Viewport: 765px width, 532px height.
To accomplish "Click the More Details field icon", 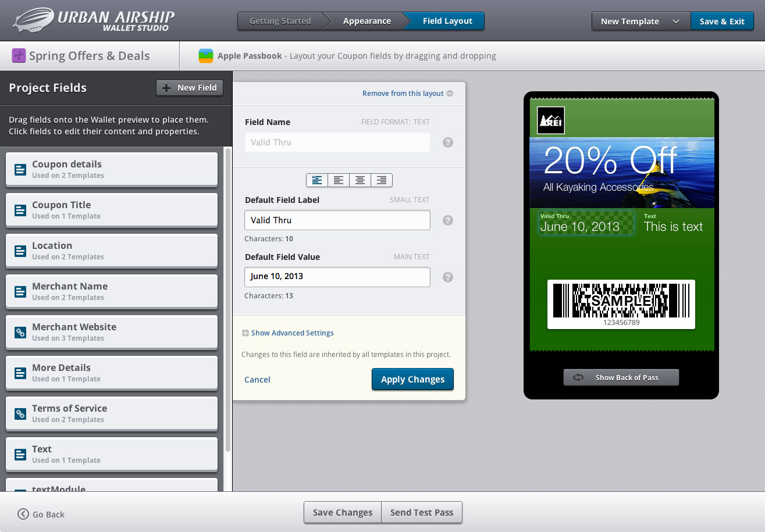I will 20,373.
